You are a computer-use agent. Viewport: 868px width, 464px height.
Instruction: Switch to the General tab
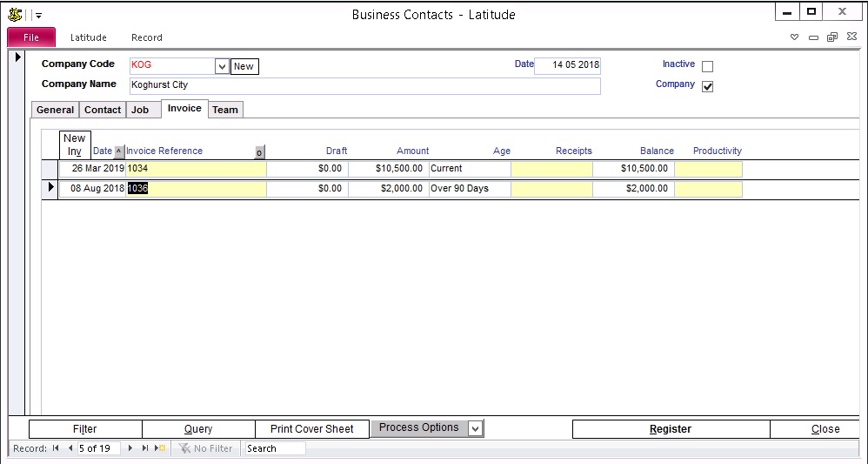click(x=55, y=110)
